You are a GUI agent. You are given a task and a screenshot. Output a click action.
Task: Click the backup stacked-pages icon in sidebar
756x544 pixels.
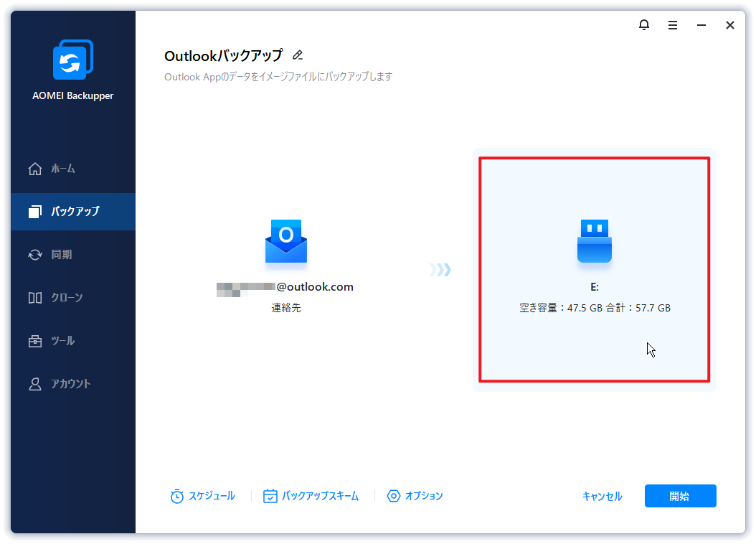34,212
